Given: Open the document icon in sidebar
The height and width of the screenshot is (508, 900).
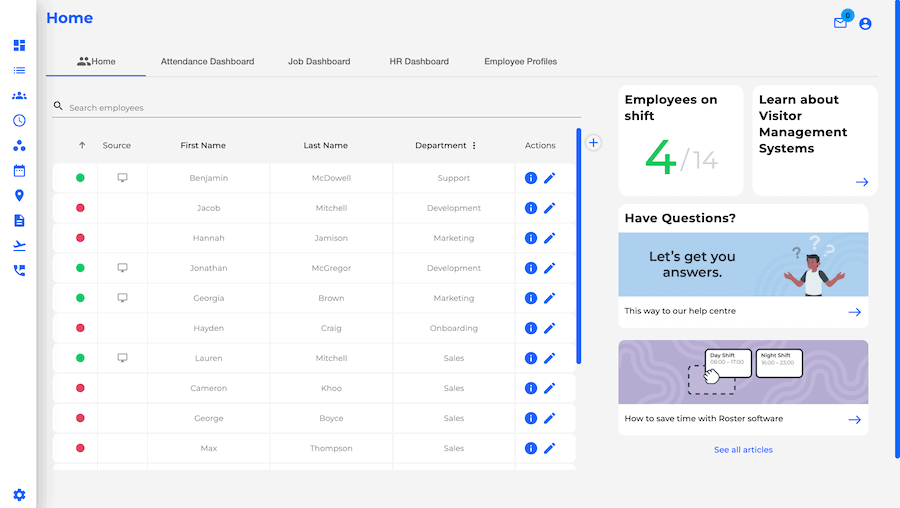Looking at the screenshot, I should [19, 220].
